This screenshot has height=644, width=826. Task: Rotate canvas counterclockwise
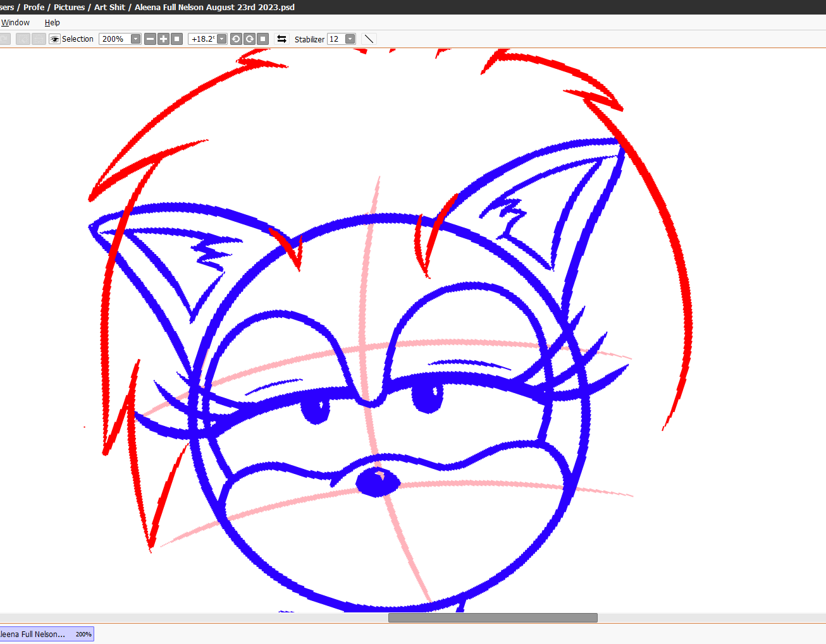236,39
